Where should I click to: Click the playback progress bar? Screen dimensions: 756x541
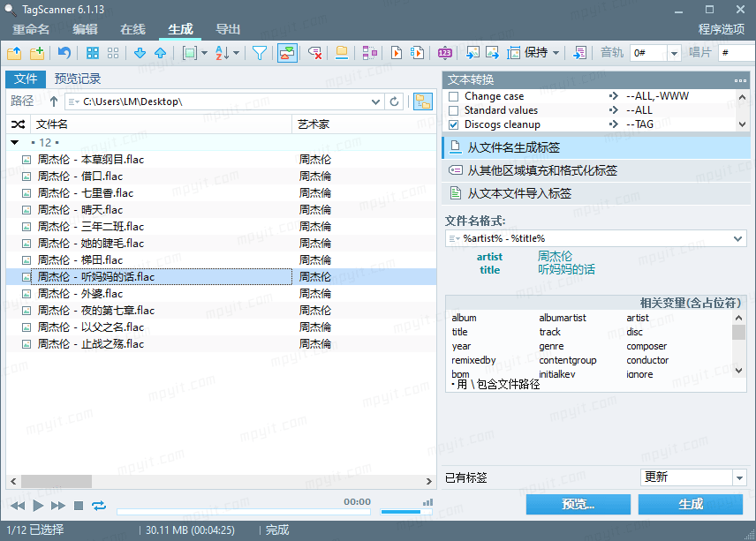click(244, 512)
